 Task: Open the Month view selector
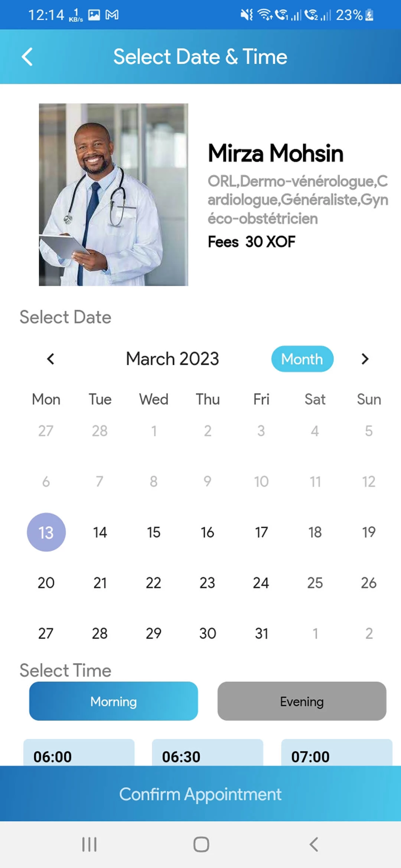(x=302, y=359)
